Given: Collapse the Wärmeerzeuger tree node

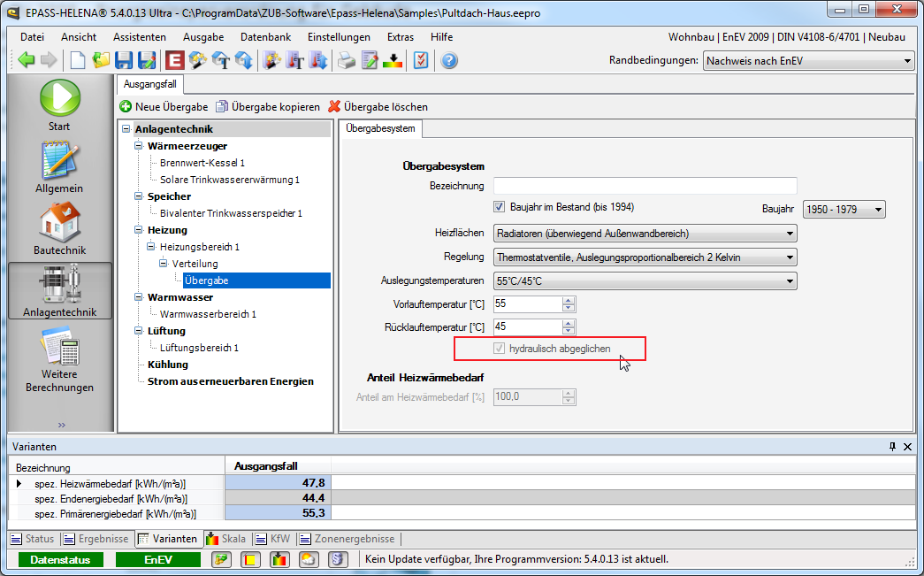Looking at the screenshot, I should [x=139, y=147].
